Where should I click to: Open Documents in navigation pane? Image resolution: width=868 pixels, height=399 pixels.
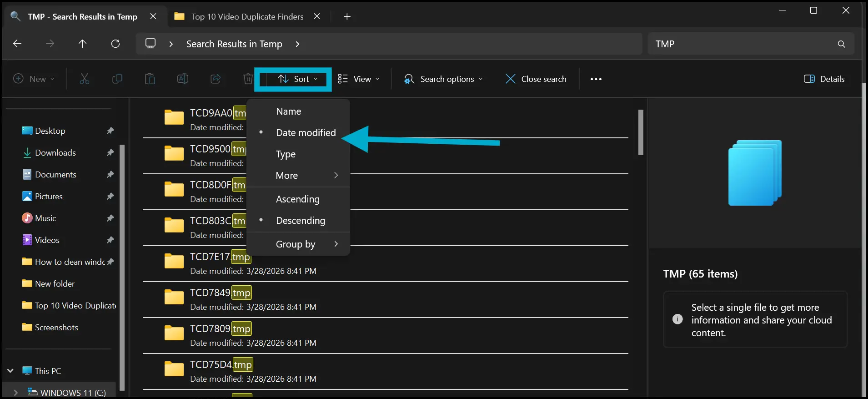pos(55,175)
